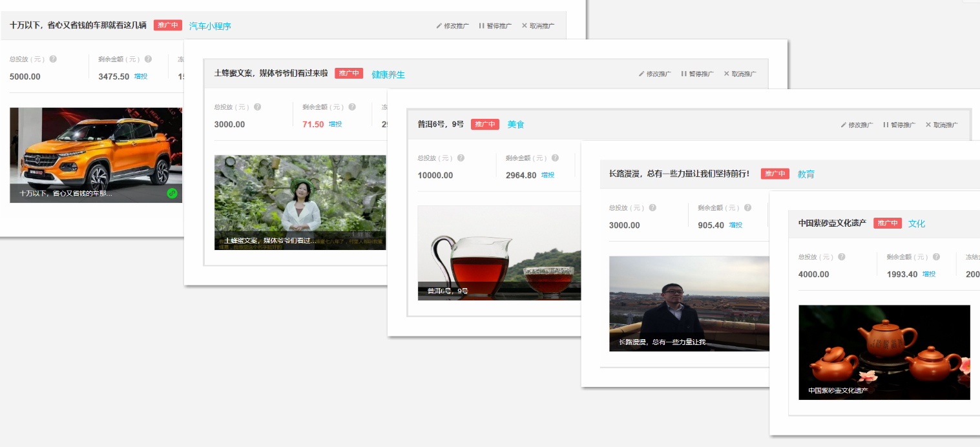The width and height of the screenshot is (980, 447).
Task: Click title 普洱6号，9号
Action: (x=441, y=124)
